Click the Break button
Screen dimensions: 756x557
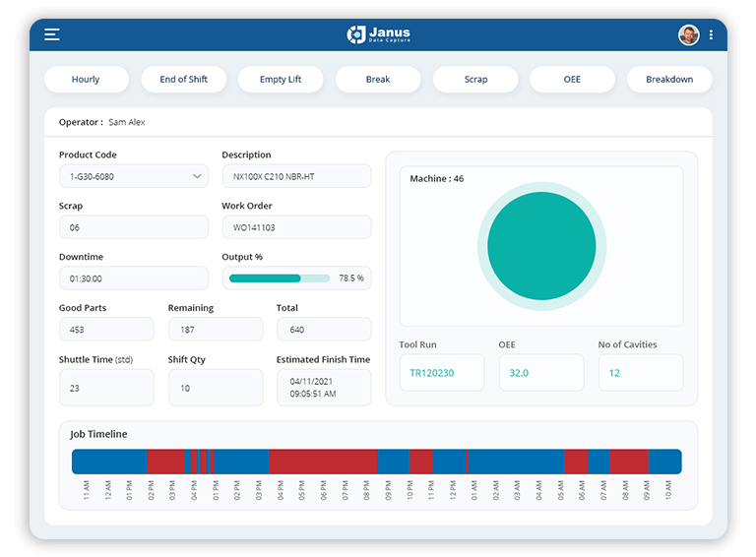(x=378, y=80)
